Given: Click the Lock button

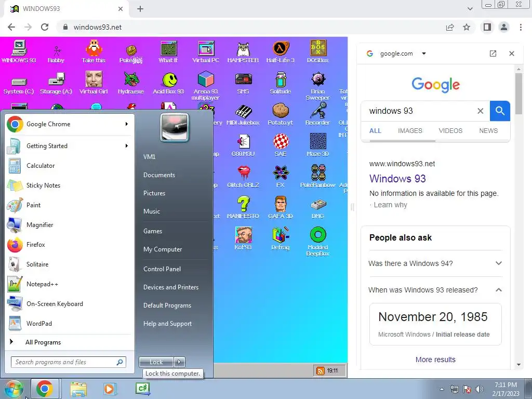Looking at the screenshot, I should click(x=156, y=362).
